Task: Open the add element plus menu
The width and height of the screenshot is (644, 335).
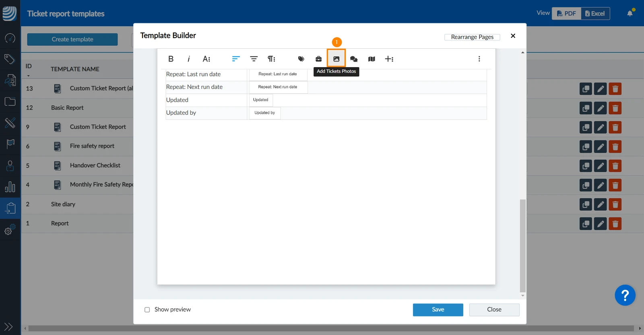Action: pyautogui.click(x=389, y=59)
